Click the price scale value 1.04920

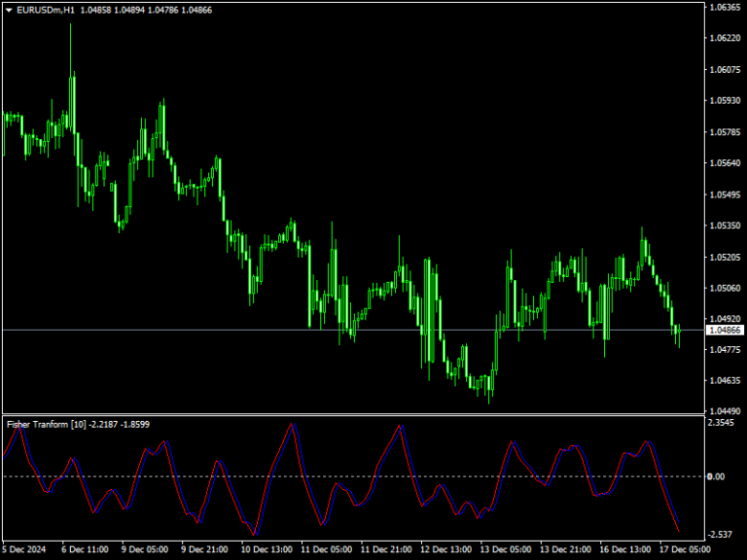(725, 318)
